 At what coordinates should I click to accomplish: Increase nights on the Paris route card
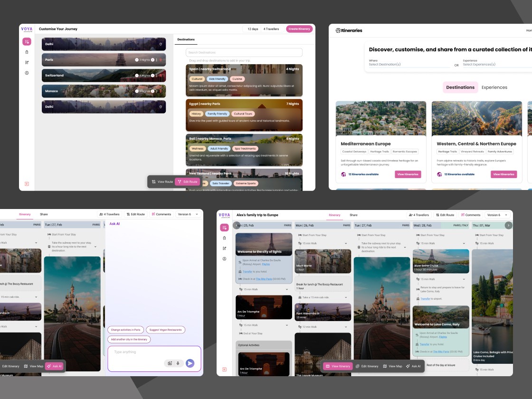(152, 60)
